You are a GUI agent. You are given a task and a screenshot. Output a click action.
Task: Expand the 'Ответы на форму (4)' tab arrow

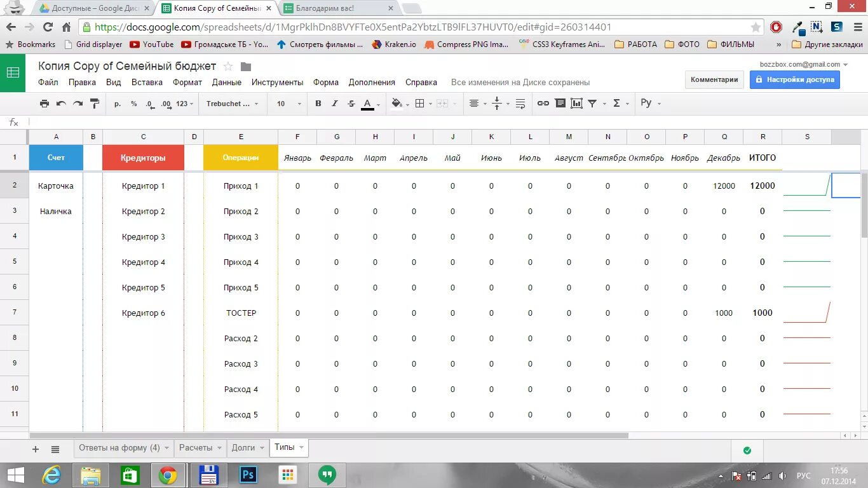(166, 448)
